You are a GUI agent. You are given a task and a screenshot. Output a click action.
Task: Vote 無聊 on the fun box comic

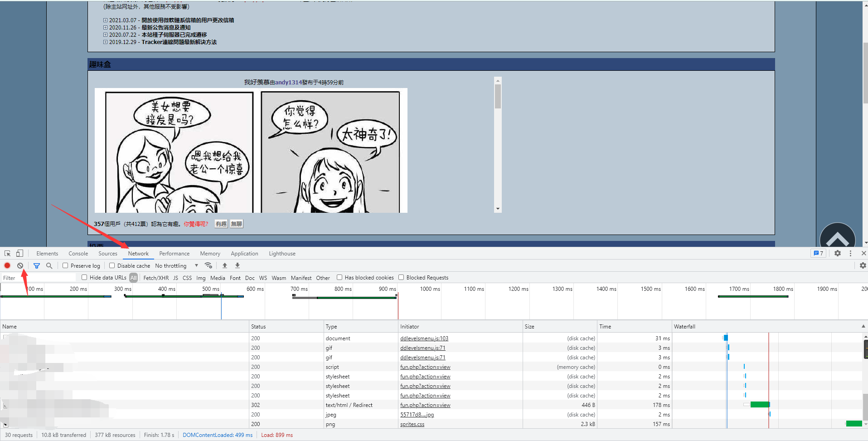pos(237,224)
